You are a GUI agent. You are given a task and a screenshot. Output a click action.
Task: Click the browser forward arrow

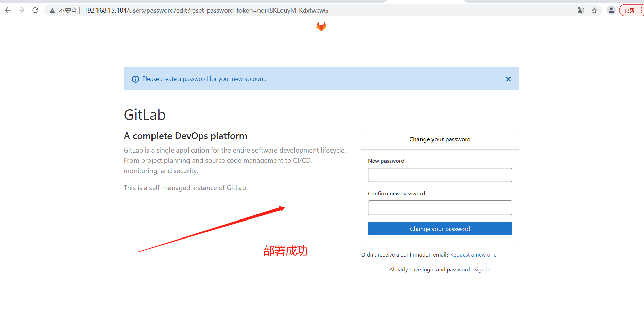tap(22, 10)
